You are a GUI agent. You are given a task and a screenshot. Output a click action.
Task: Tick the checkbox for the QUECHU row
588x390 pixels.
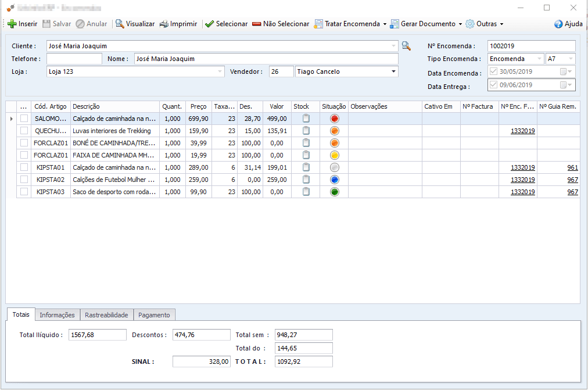(24, 131)
